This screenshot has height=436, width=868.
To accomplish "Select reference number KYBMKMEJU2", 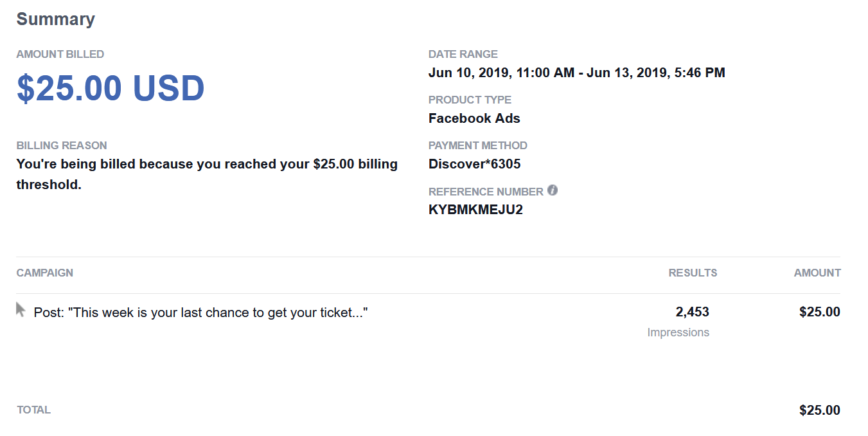I will [475, 210].
